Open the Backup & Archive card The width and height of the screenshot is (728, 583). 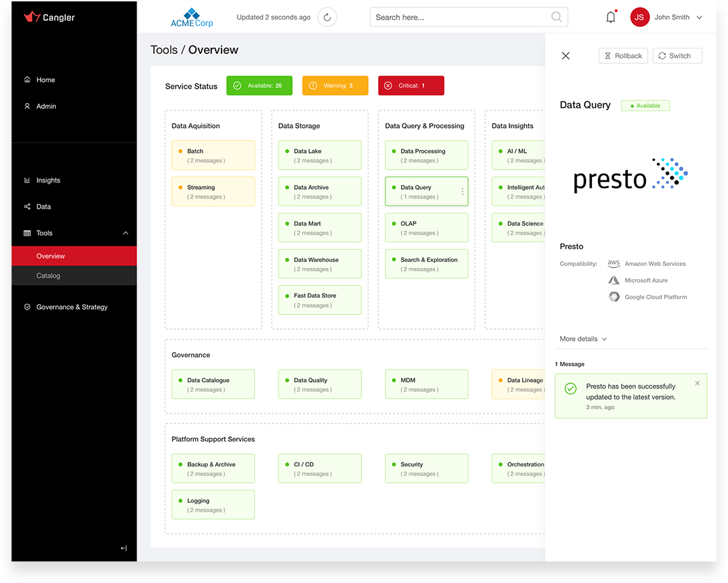click(x=213, y=469)
